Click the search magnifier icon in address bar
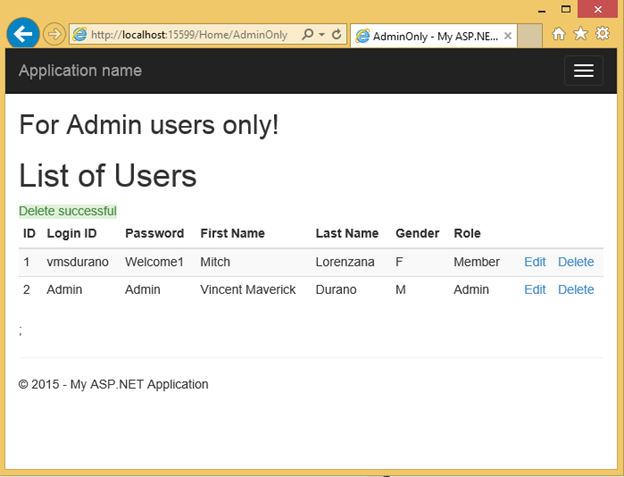This screenshot has width=624, height=477. 307,34
